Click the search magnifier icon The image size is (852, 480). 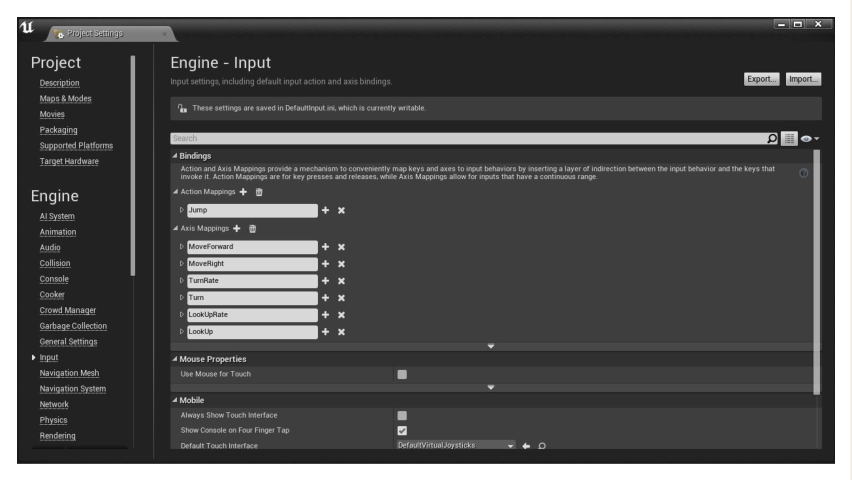pyautogui.click(x=772, y=139)
